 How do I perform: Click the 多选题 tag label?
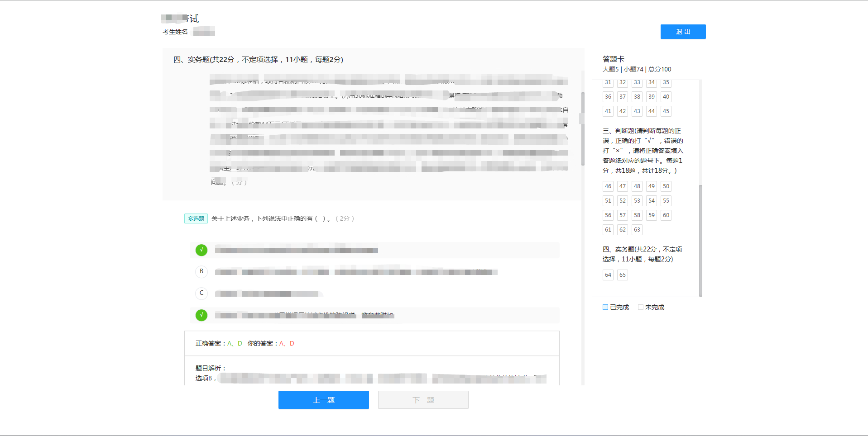pos(196,218)
